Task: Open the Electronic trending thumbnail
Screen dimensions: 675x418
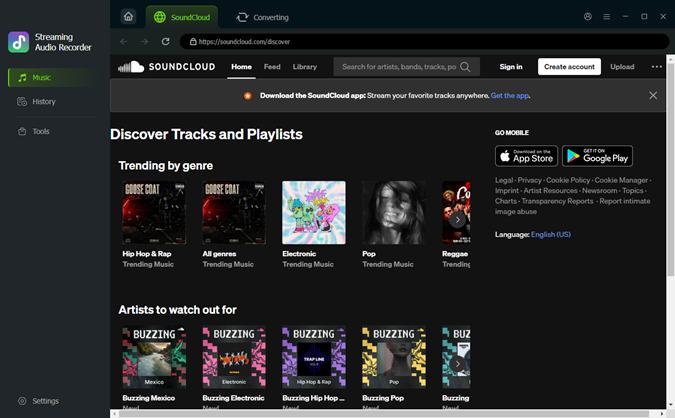Action: point(314,213)
